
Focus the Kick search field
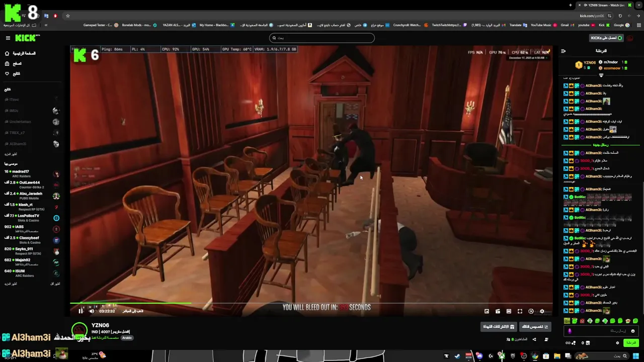coord(322,38)
